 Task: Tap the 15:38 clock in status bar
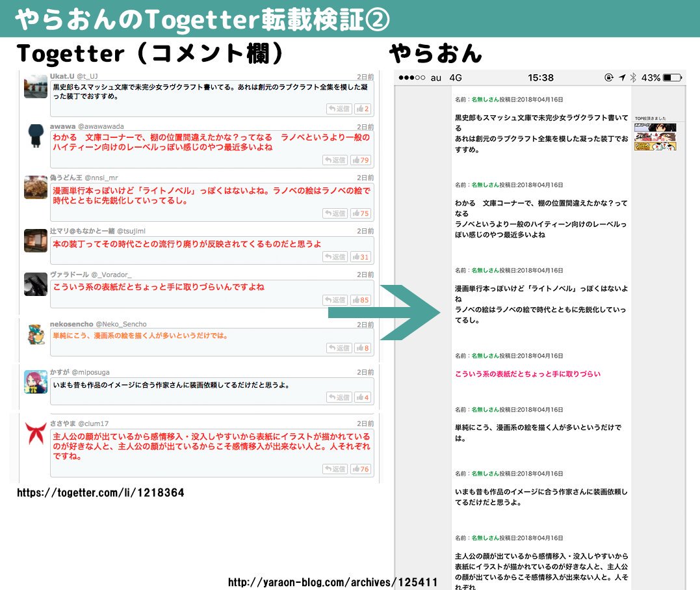[541, 78]
